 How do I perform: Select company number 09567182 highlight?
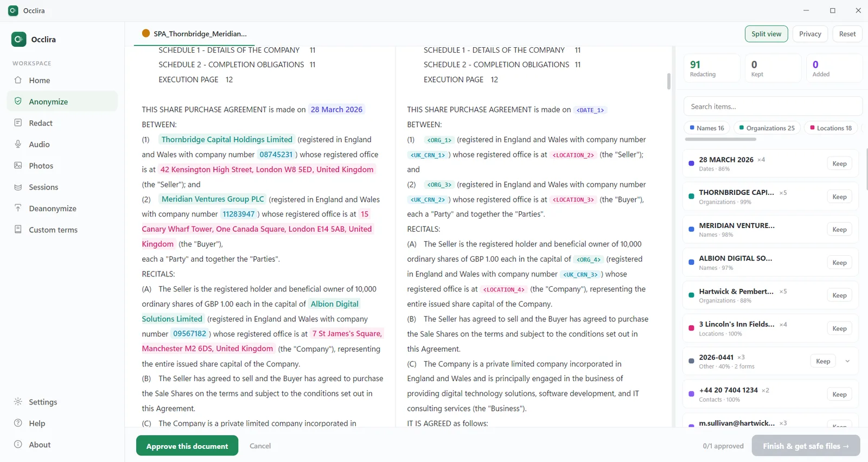(190, 334)
